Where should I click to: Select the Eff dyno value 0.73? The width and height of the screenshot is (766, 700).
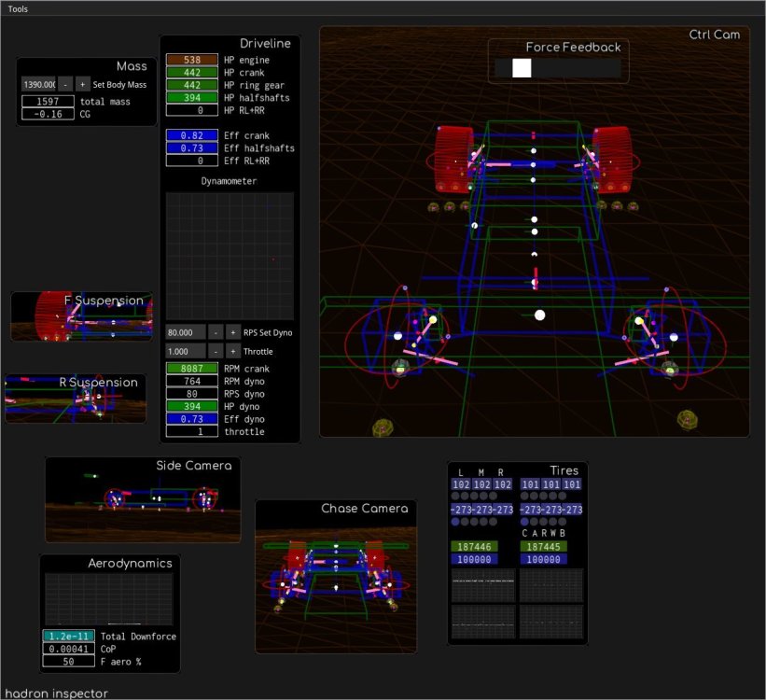click(x=192, y=419)
